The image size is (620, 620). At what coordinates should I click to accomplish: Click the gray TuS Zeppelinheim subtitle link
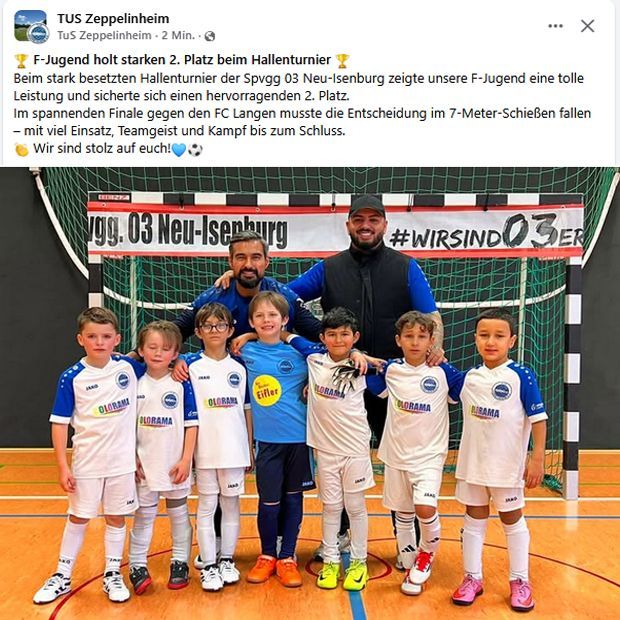[x=104, y=36]
